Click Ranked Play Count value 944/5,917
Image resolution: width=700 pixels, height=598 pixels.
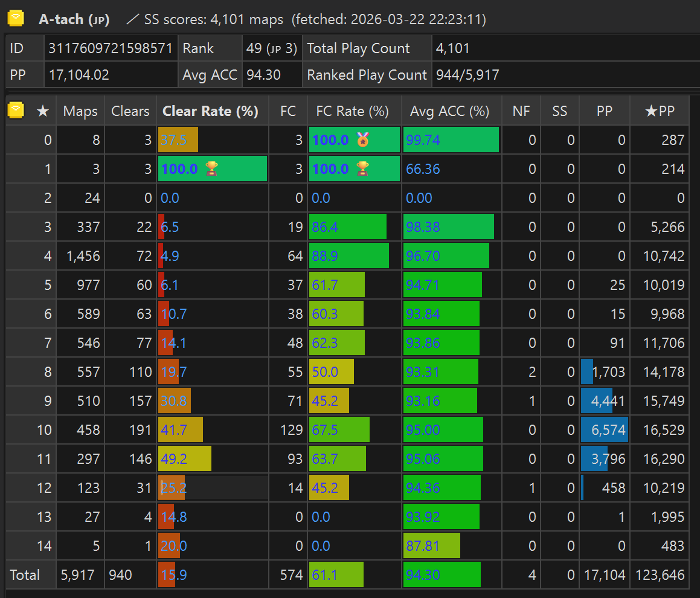467,74
